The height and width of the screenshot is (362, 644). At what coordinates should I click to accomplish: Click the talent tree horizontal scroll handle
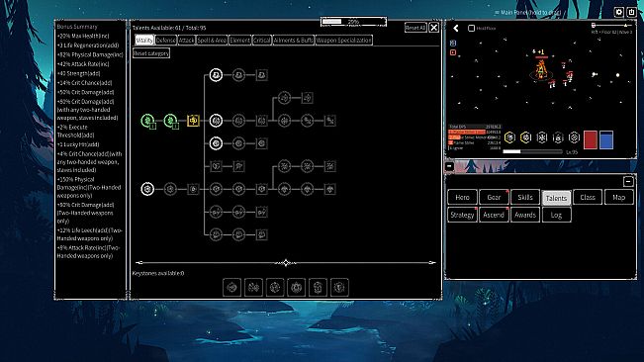(x=286, y=263)
